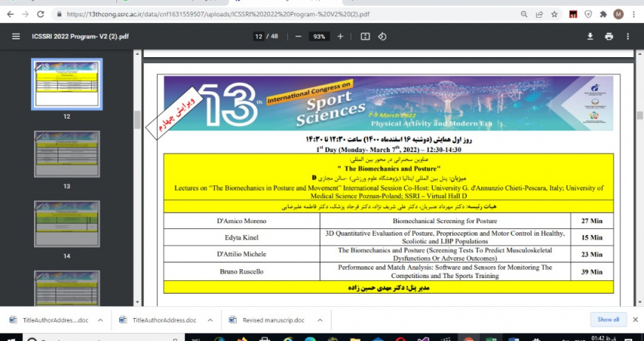This screenshot has height=341, width=644.
Task: Click the Sport Sciences congress banner
Action: [x=388, y=103]
